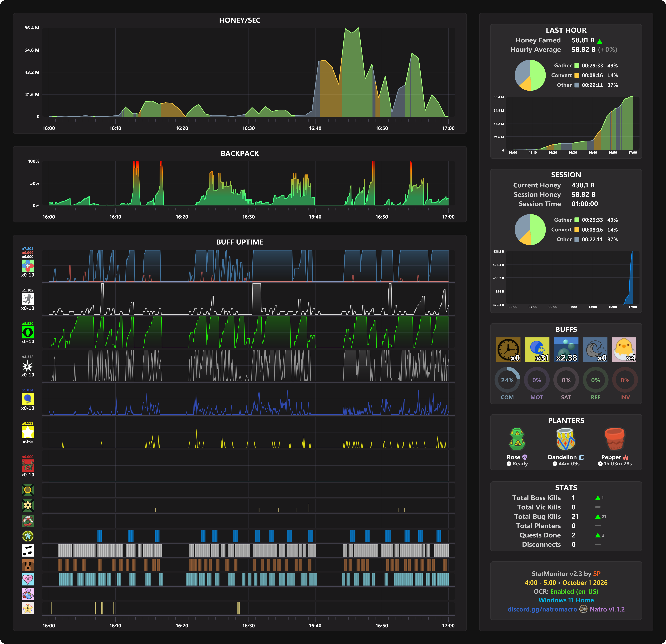Click the yellow Convert swatch in Last Hour legend

577,75
